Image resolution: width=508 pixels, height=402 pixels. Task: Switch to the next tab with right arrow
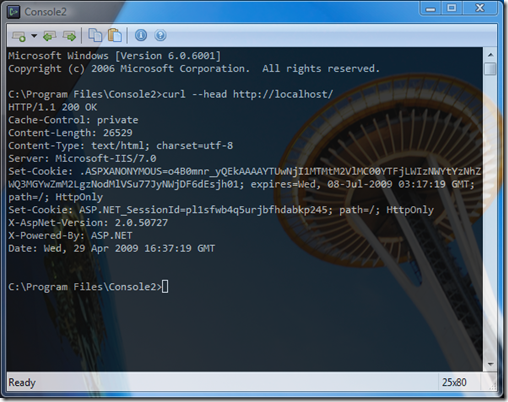[x=69, y=36]
